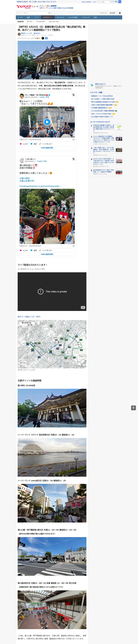Open the トップ navigation tab
The width and height of the screenshot is (138, 644).
pos(20,17)
